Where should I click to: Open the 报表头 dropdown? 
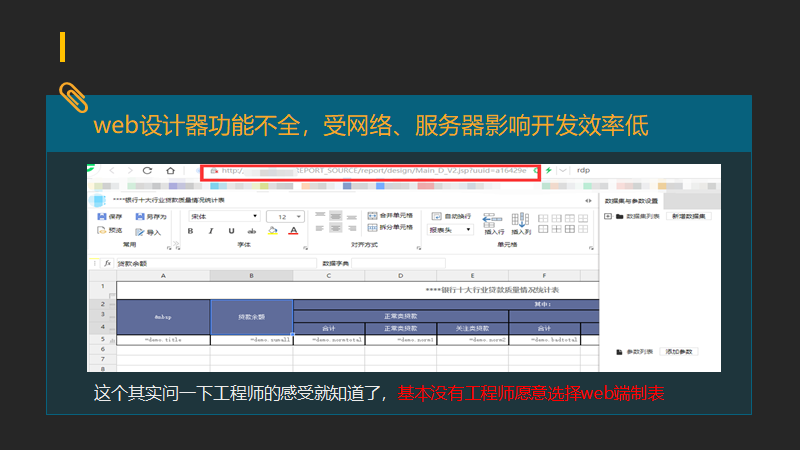tap(450, 230)
